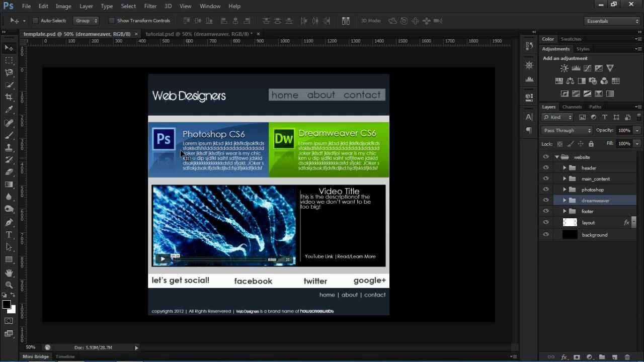Click the foreground color swatch

point(7,305)
